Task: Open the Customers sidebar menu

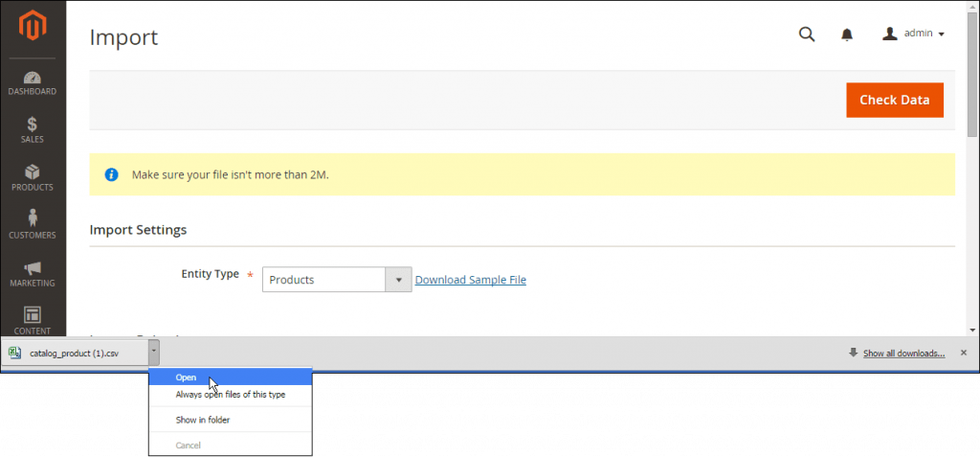Action: 33,226
